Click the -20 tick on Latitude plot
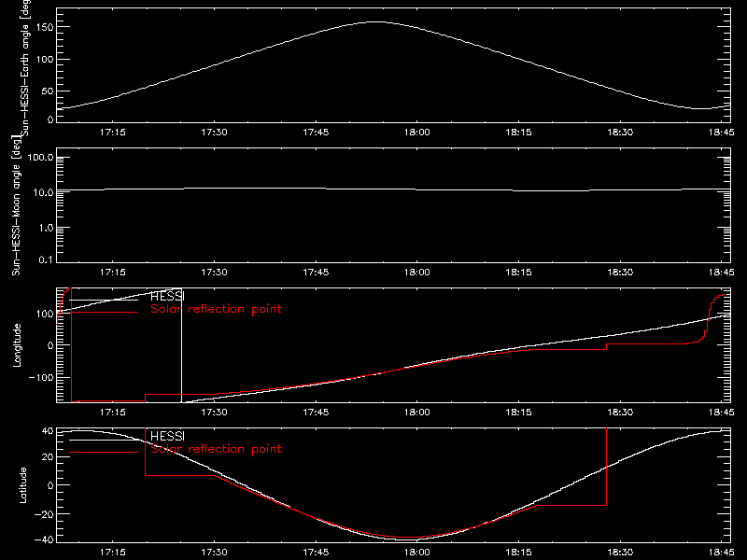Image resolution: width=747 pixels, height=560 pixels. 44,514
